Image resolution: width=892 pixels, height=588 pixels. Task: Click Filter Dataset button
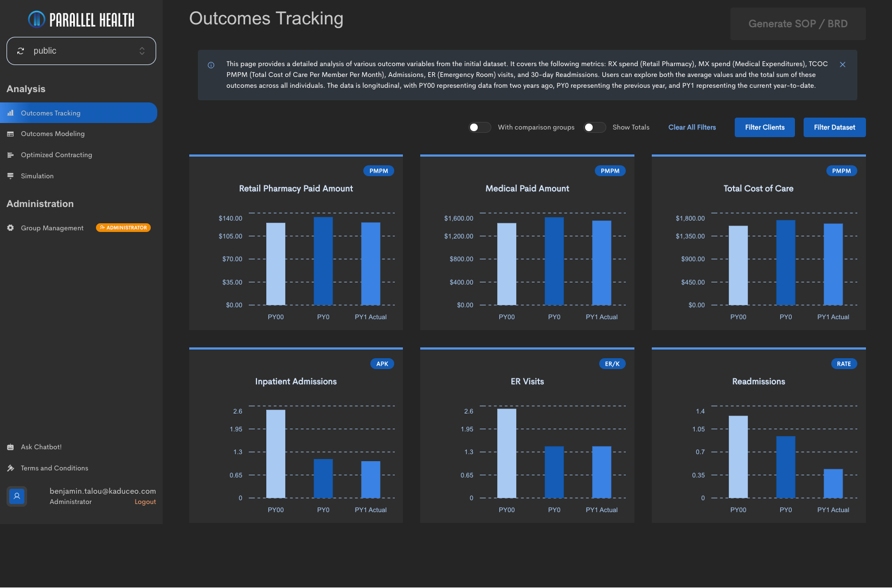click(835, 127)
